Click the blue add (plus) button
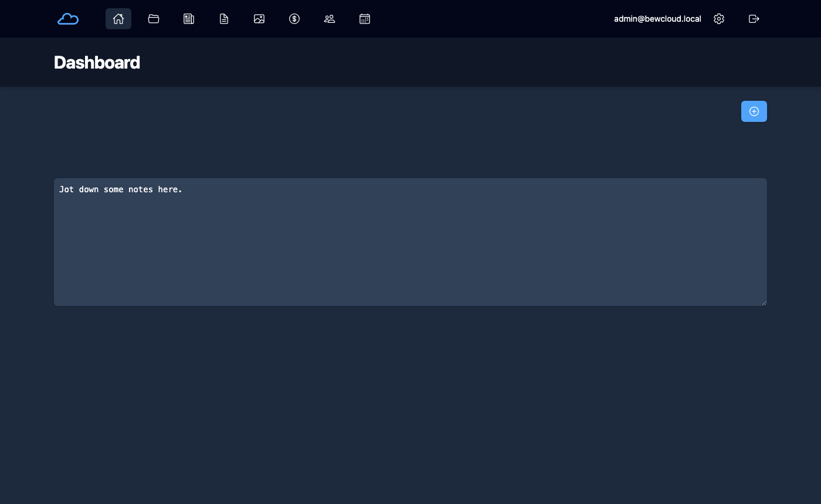This screenshot has width=821, height=504. coord(754,111)
